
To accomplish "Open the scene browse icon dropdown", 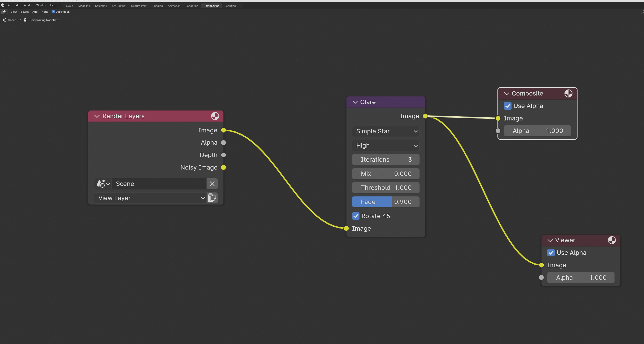I will [103, 184].
